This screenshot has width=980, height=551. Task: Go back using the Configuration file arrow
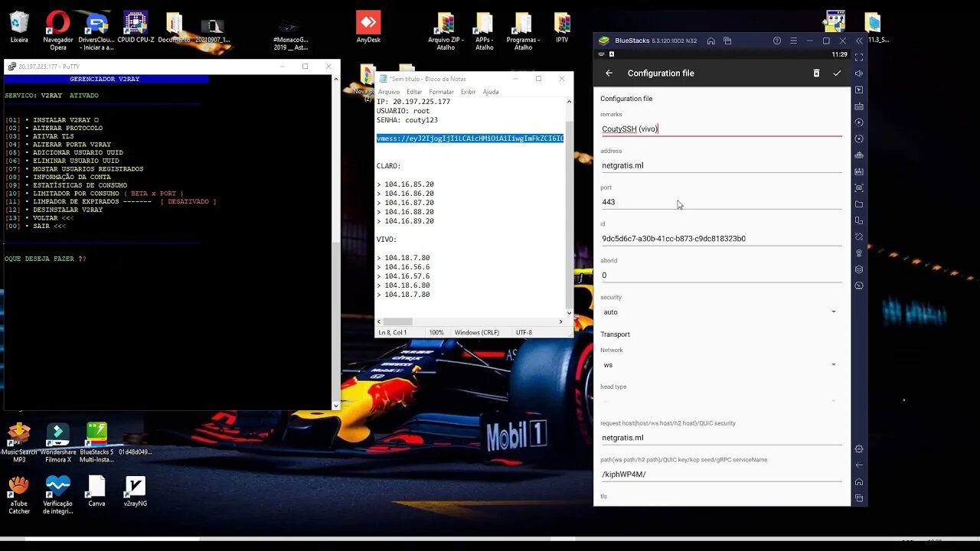[x=609, y=73]
